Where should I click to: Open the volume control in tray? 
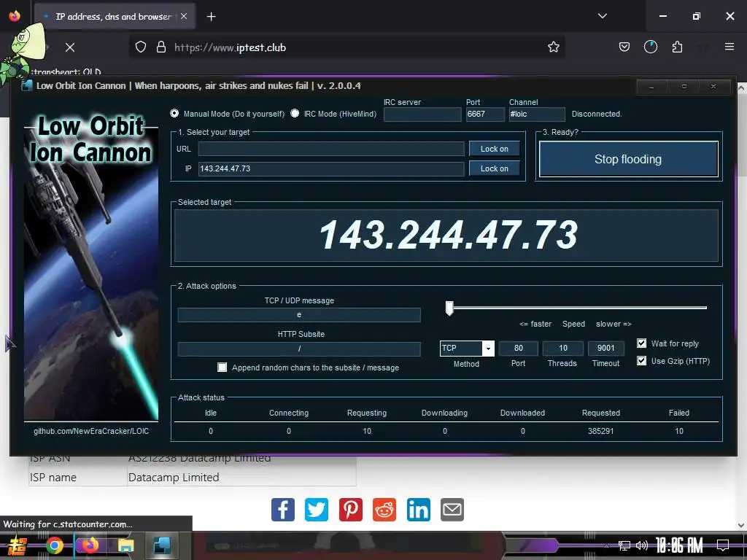coord(642,545)
